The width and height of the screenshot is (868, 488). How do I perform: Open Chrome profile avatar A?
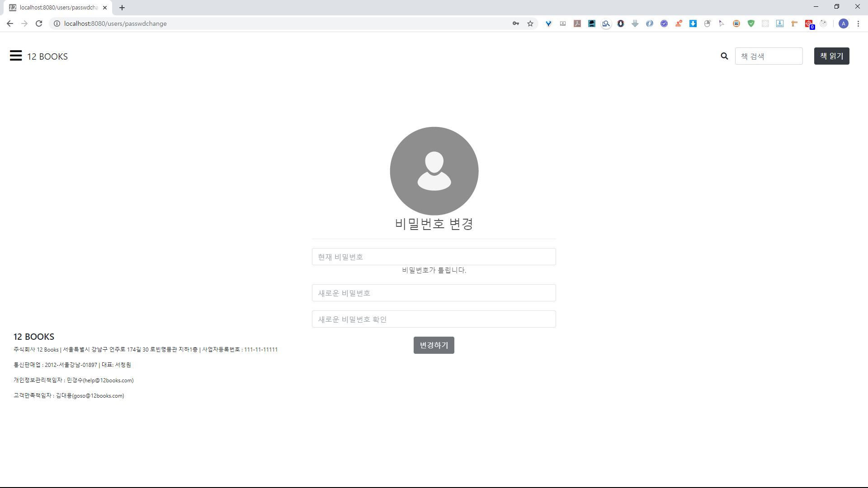(843, 23)
